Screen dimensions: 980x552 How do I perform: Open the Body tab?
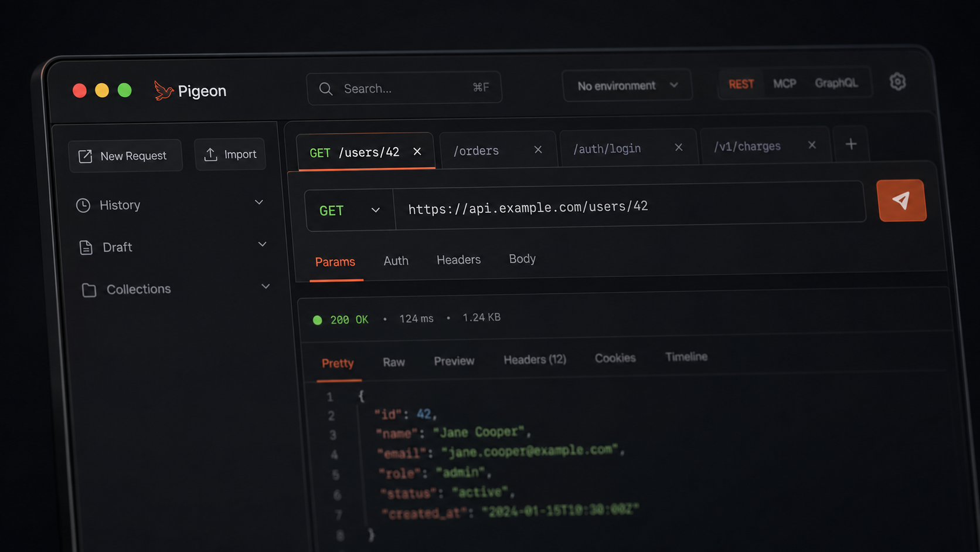point(522,259)
